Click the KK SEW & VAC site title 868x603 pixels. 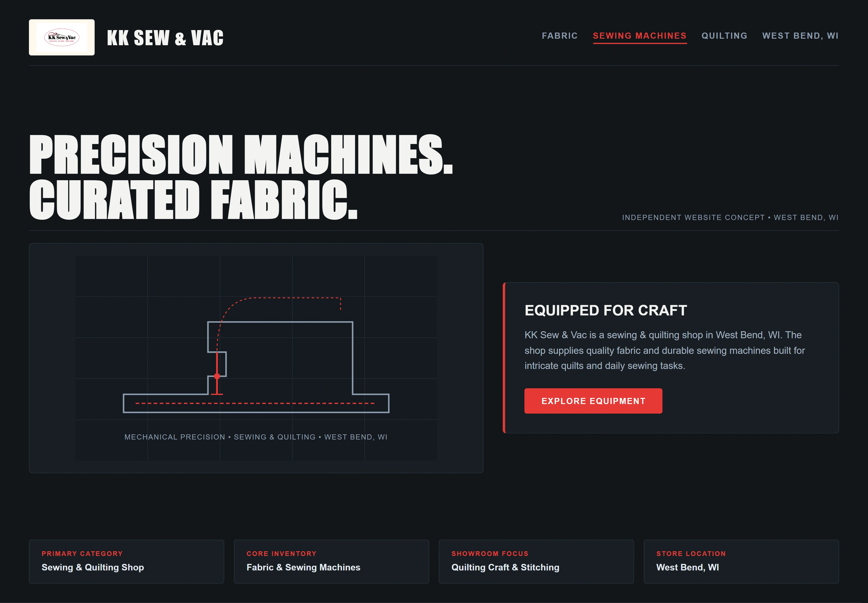point(165,38)
